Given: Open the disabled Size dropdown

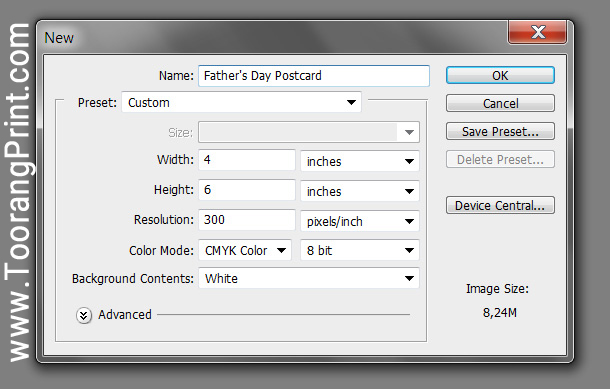Looking at the screenshot, I should pos(309,132).
